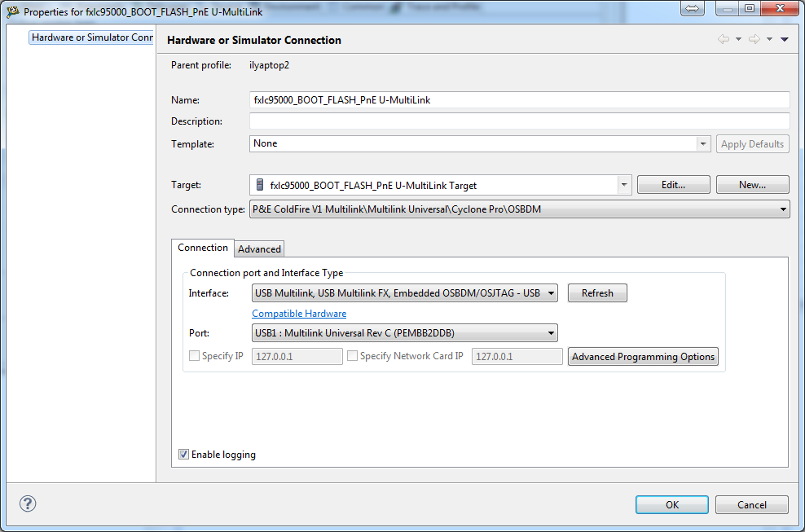Viewport: 805px width, 532px height.
Task: Expand the Template dropdown
Action: click(703, 143)
